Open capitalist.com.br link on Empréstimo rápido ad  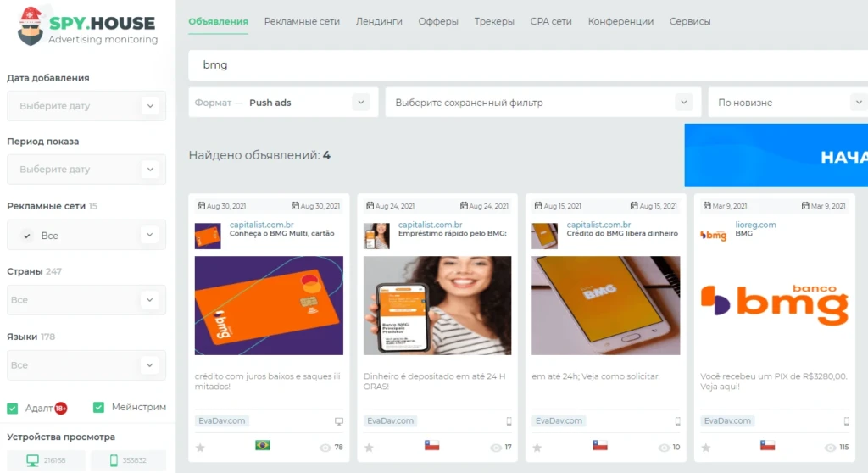point(430,225)
